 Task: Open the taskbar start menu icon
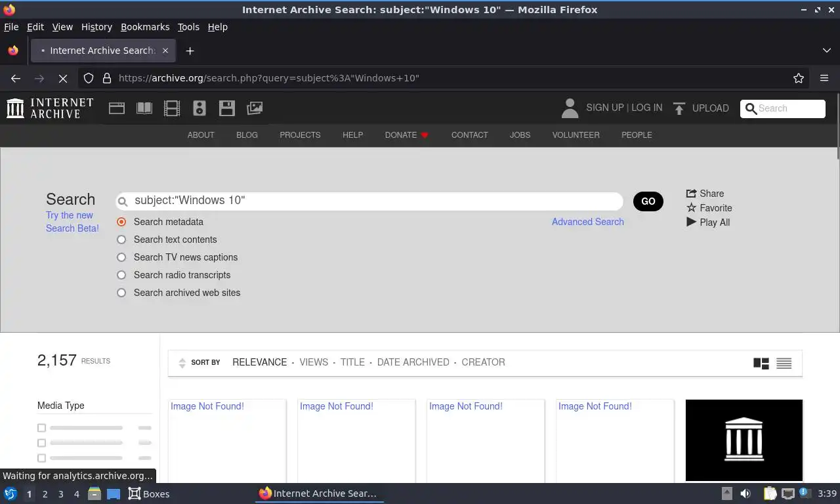(10, 493)
